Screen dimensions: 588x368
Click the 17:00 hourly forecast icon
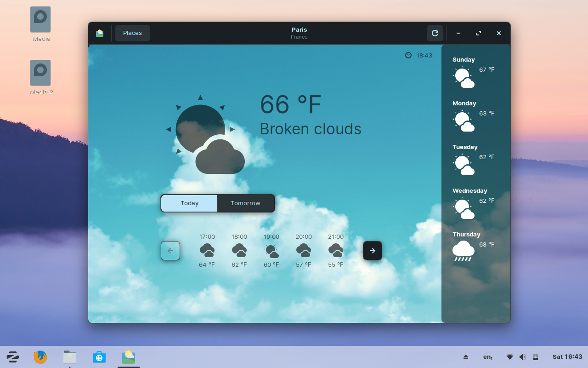(x=207, y=251)
